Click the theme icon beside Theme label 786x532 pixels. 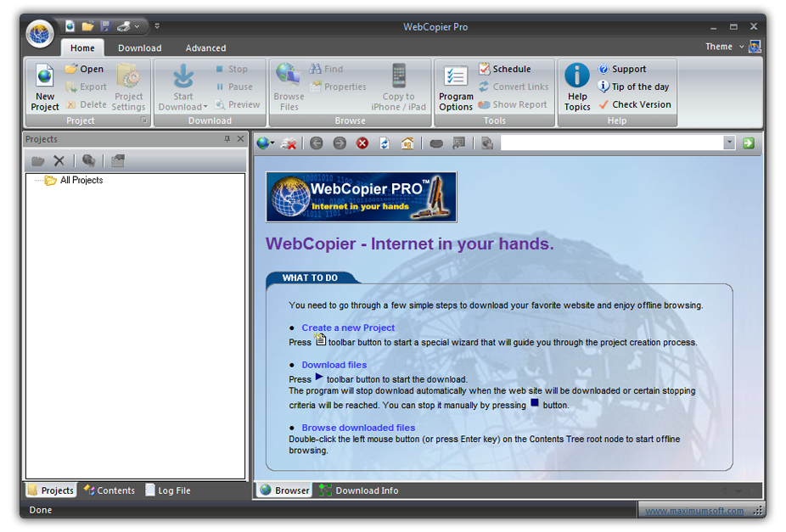coord(755,47)
